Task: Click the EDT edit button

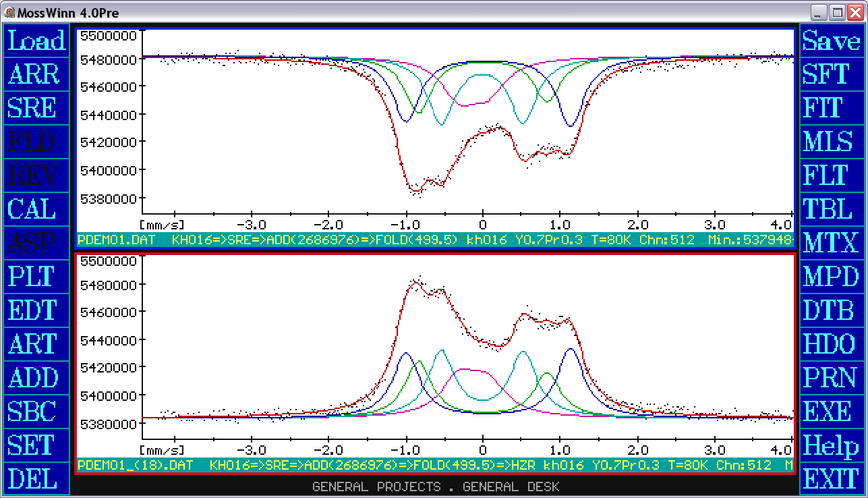Action: 36,310
